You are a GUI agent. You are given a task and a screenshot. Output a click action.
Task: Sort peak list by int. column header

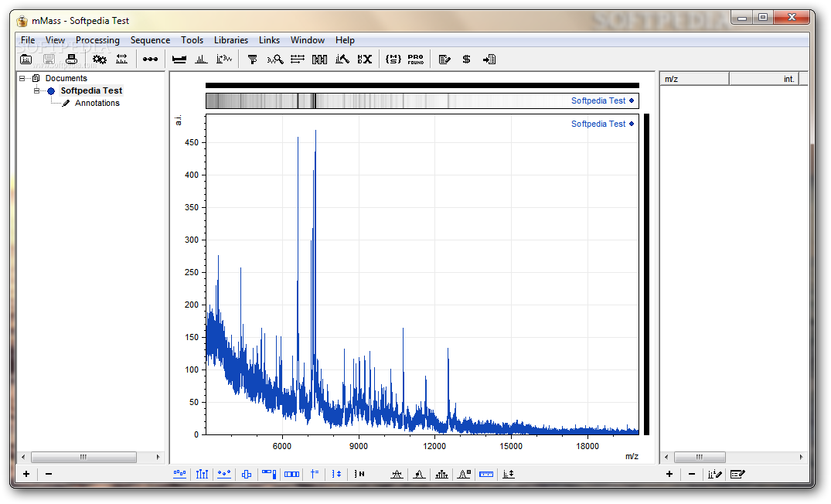tap(765, 79)
